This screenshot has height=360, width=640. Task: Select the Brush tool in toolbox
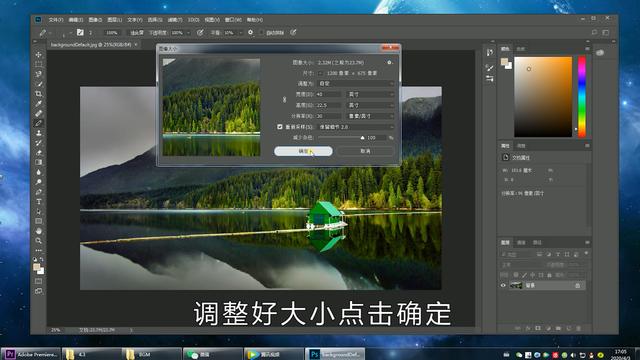pyautogui.click(x=39, y=123)
